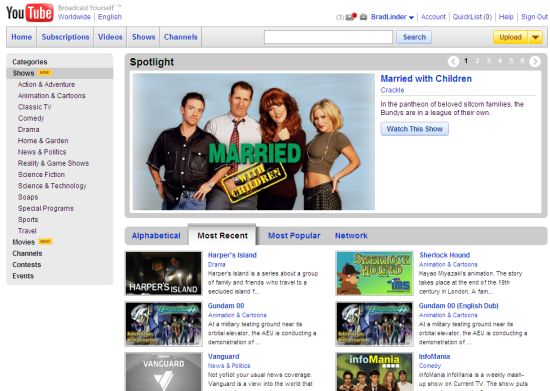The image size is (550, 391).
Task: Select the Movies category in sidebar
Action: (x=24, y=242)
